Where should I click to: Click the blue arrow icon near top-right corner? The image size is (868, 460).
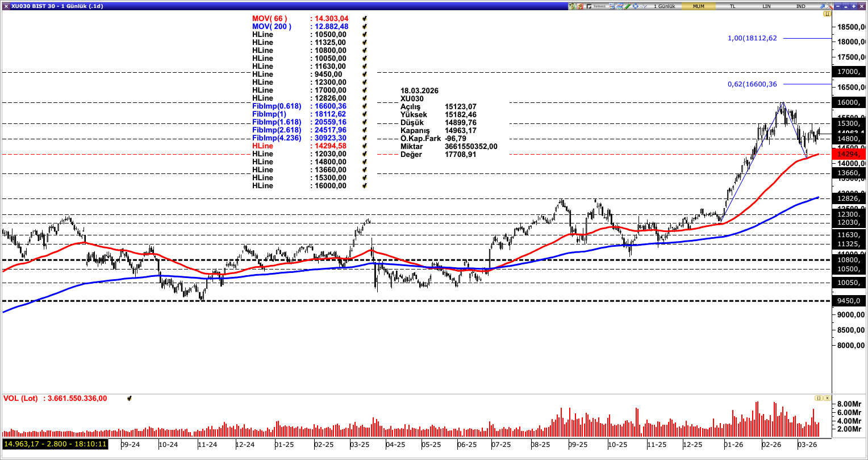[822, 6]
